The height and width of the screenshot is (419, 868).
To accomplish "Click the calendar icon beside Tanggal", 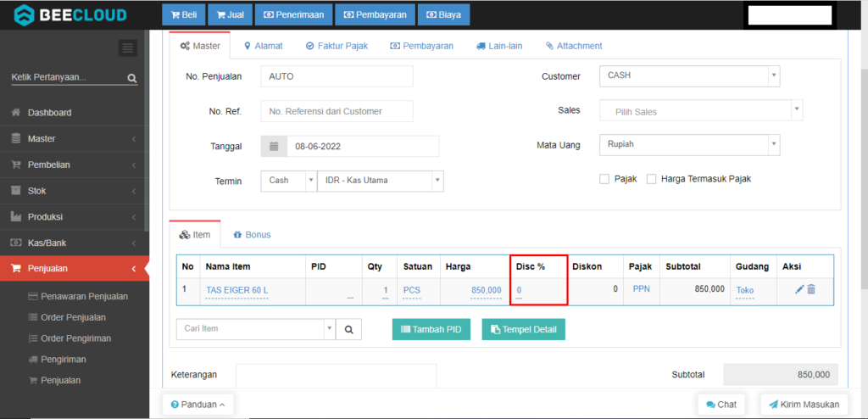I will pyautogui.click(x=274, y=147).
